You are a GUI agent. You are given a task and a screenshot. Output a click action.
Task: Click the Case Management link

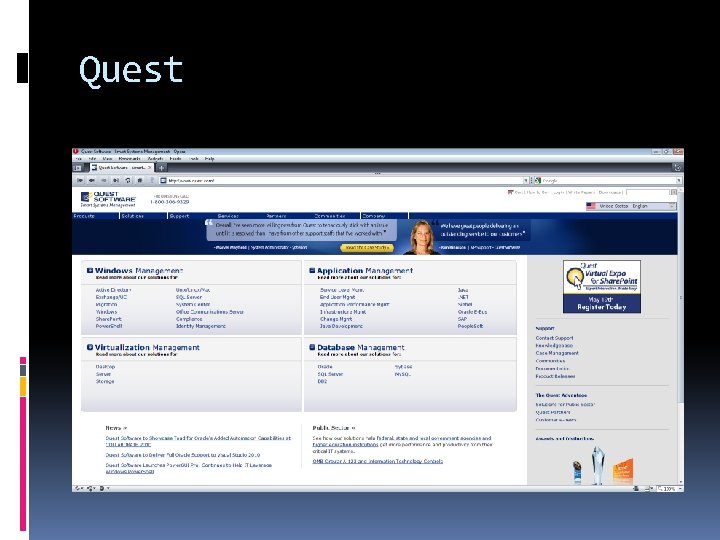click(x=557, y=353)
